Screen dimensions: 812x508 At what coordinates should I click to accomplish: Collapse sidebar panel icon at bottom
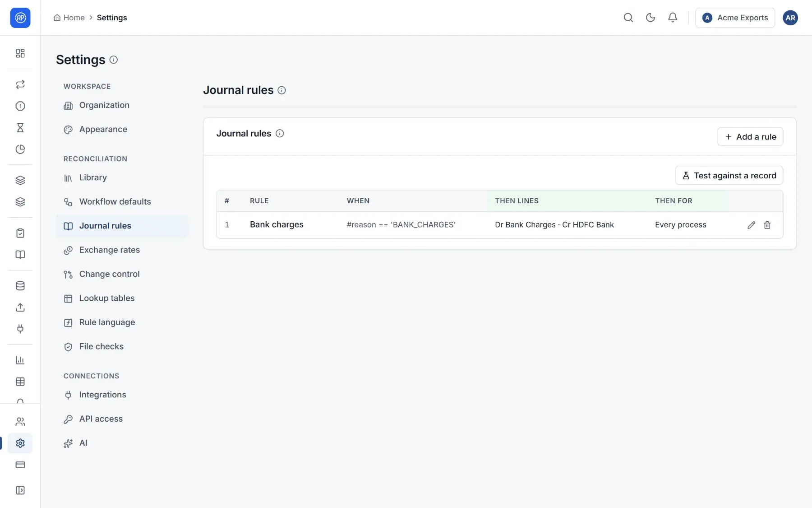(x=20, y=490)
